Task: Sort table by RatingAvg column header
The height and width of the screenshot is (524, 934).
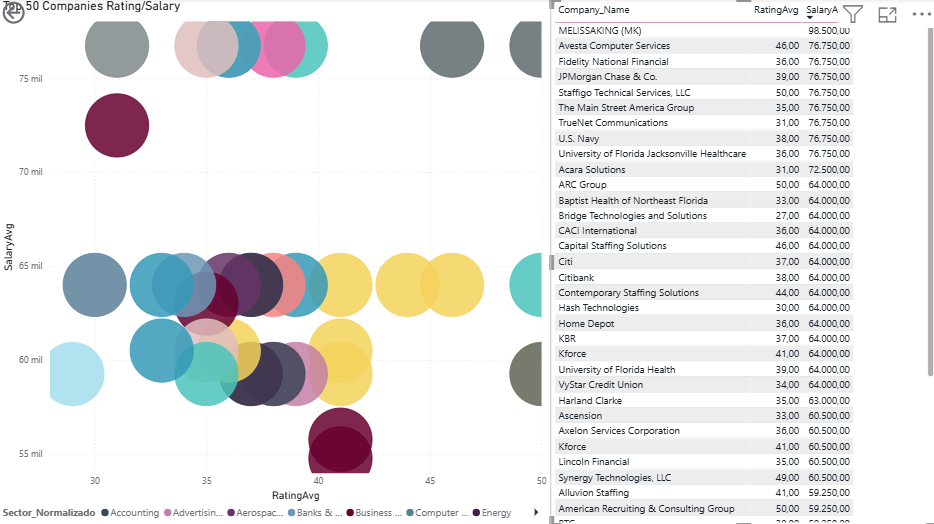Action: [x=776, y=9]
